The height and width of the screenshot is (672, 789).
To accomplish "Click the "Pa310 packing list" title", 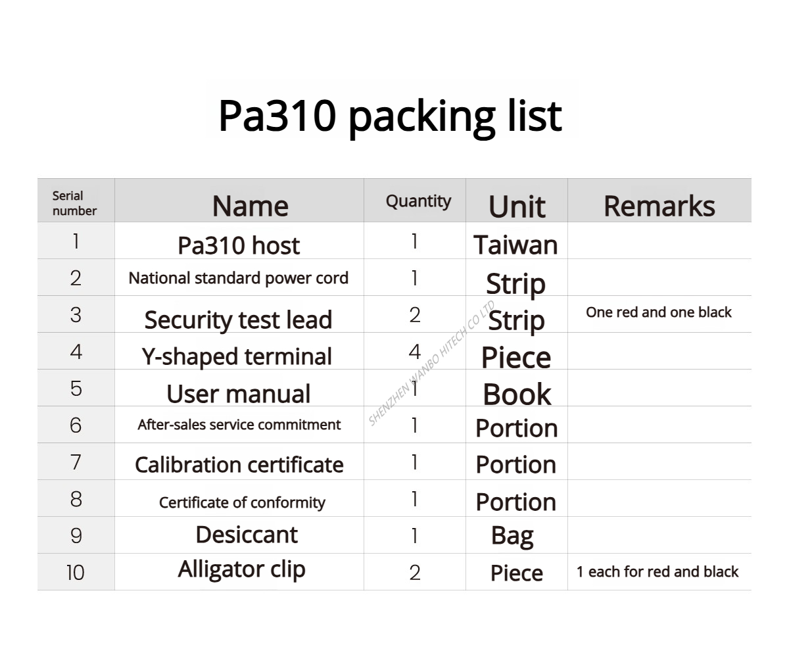I will point(390,116).
